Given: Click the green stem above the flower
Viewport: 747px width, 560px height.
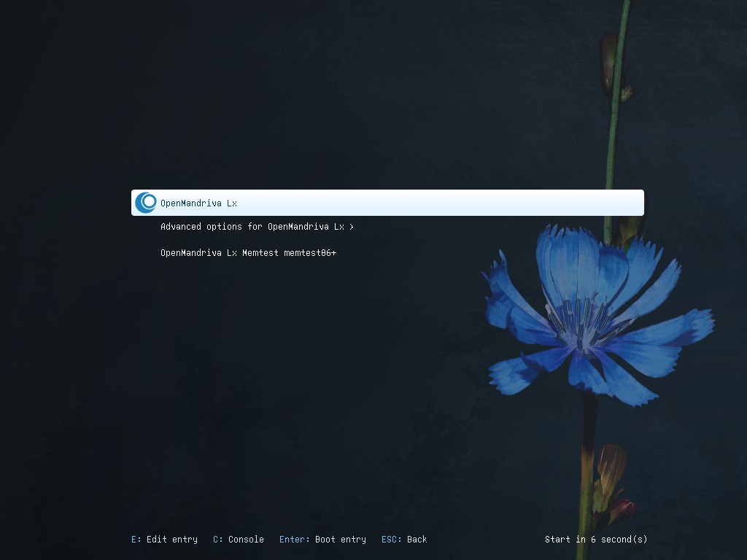Looking at the screenshot, I should (x=613, y=146).
